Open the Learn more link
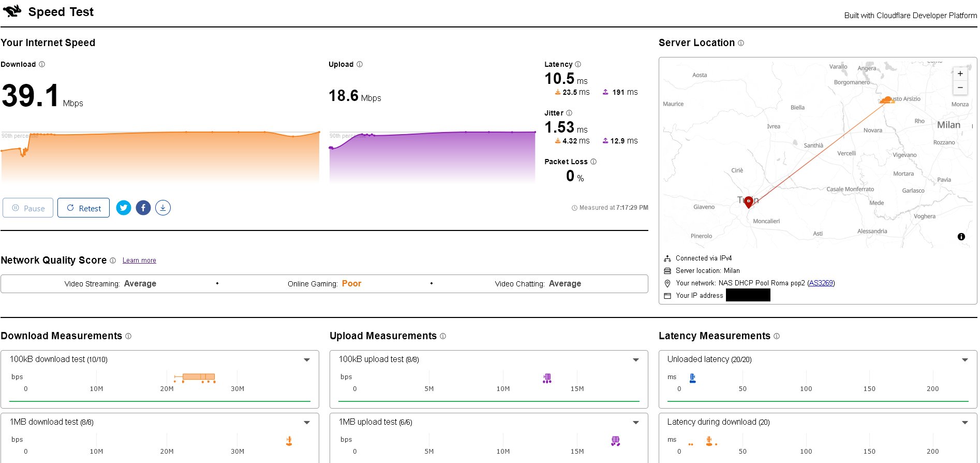Screen dimensions: 980x463 tap(139, 261)
